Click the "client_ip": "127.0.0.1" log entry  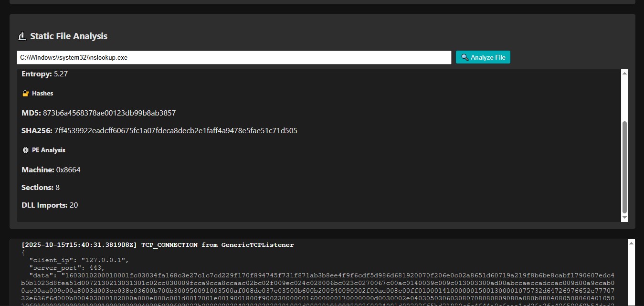pos(79,260)
